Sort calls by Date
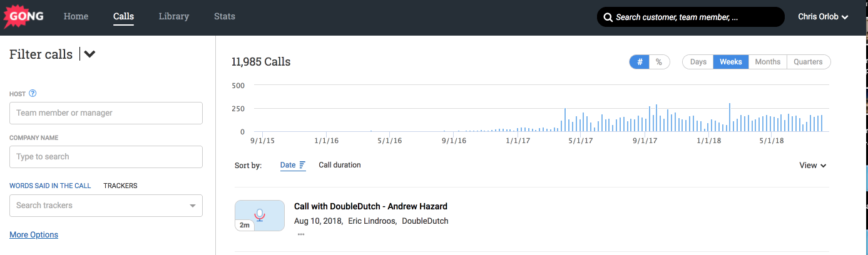The image size is (868, 255). (x=288, y=165)
